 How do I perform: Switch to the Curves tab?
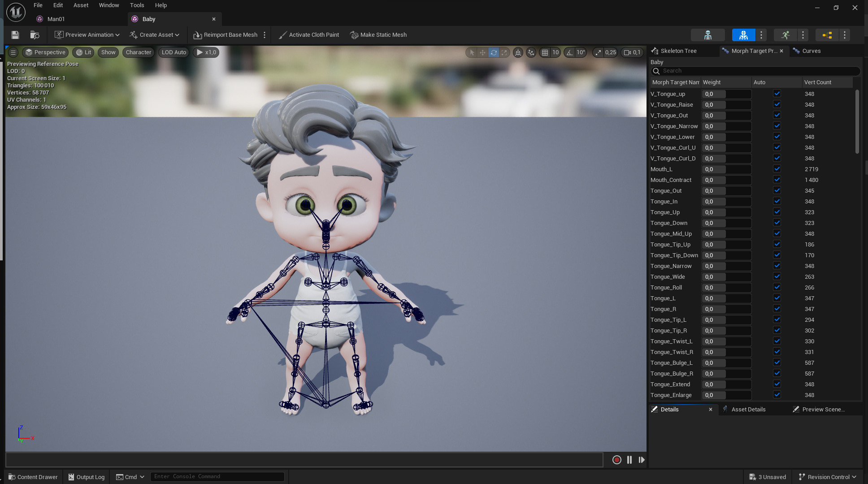[812, 51]
